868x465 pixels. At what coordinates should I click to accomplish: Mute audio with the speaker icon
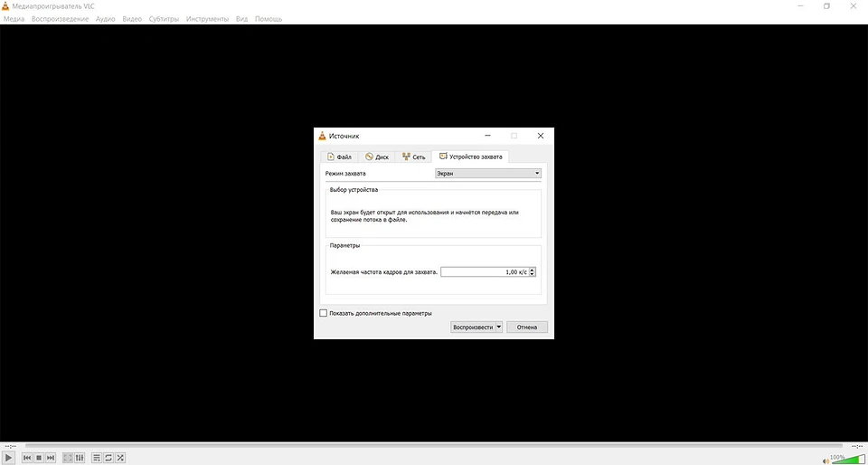click(x=826, y=460)
